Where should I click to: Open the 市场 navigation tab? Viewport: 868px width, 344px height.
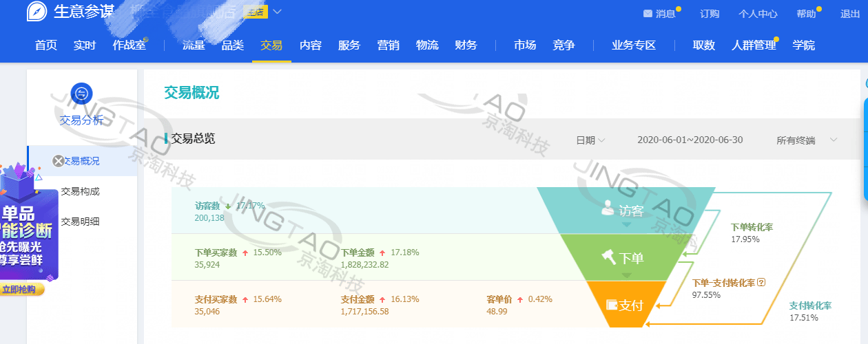coord(525,45)
